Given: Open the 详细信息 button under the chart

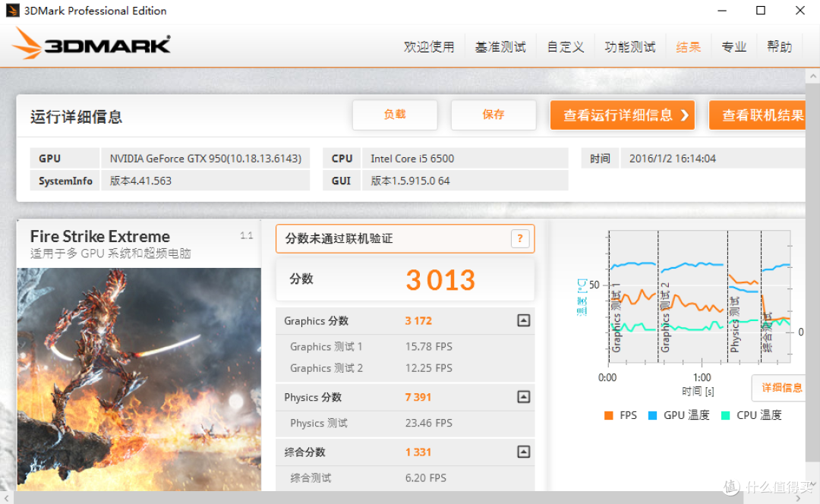Looking at the screenshot, I should tap(779, 388).
